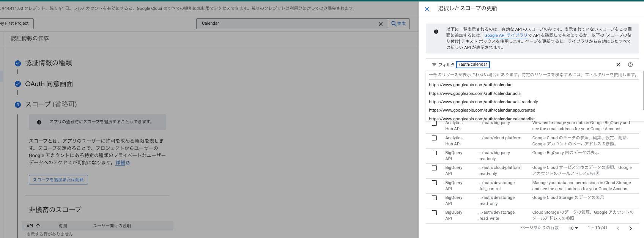Go to next page of scopes
The image size is (644, 238).
point(631,228)
